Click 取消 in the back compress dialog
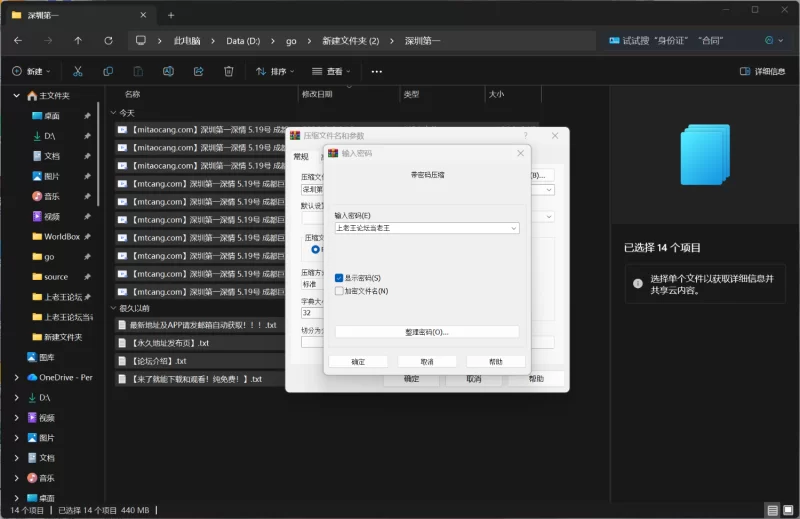The width and height of the screenshot is (800, 519). (473, 379)
